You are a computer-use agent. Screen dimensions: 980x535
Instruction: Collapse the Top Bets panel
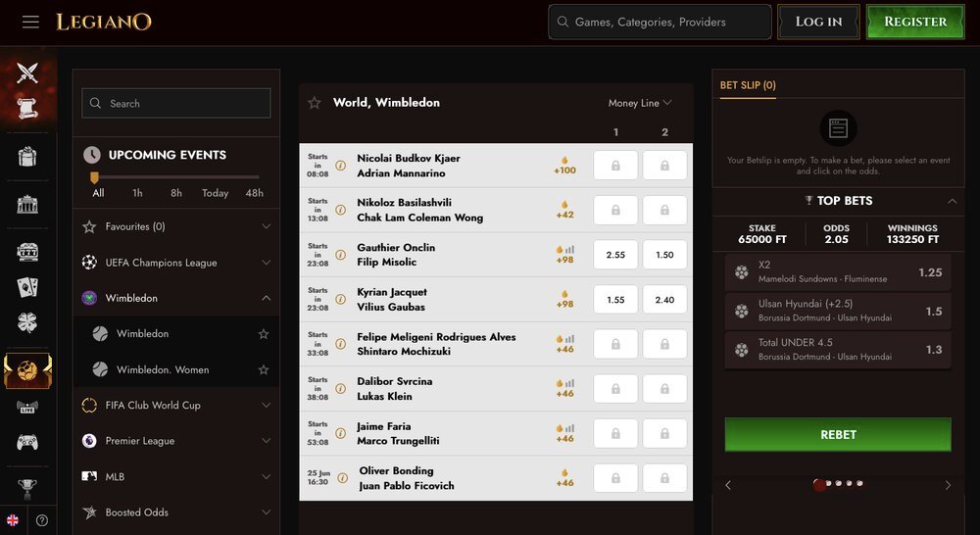pyautogui.click(x=952, y=201)
